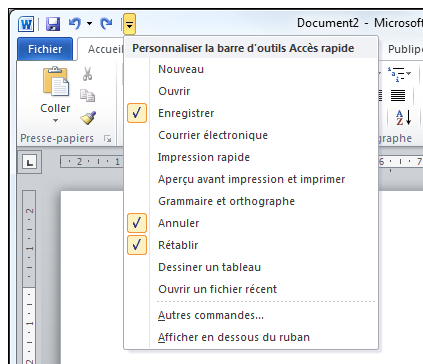Image resolution: width=423 pixels, height=364 pixels.
Task: Enable Nouveau in Quick Access menu
Action: (251, 69)
